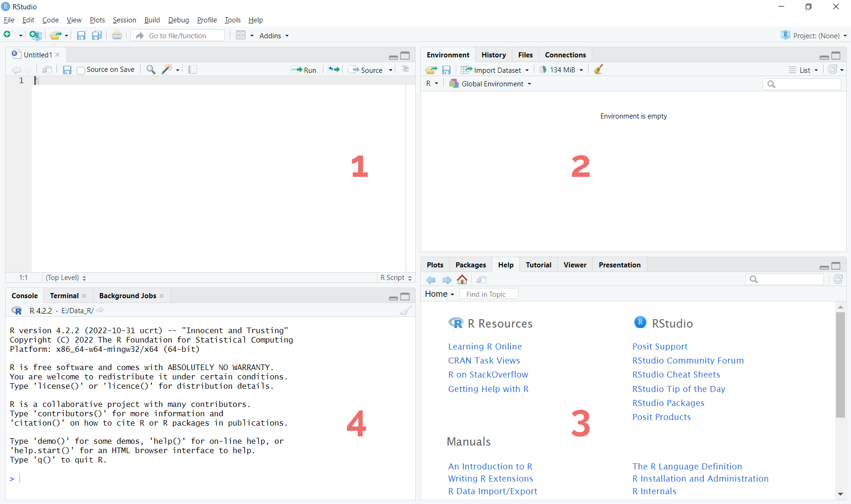
Task: Click the compile report notebook icon
Action: (192, 70)
